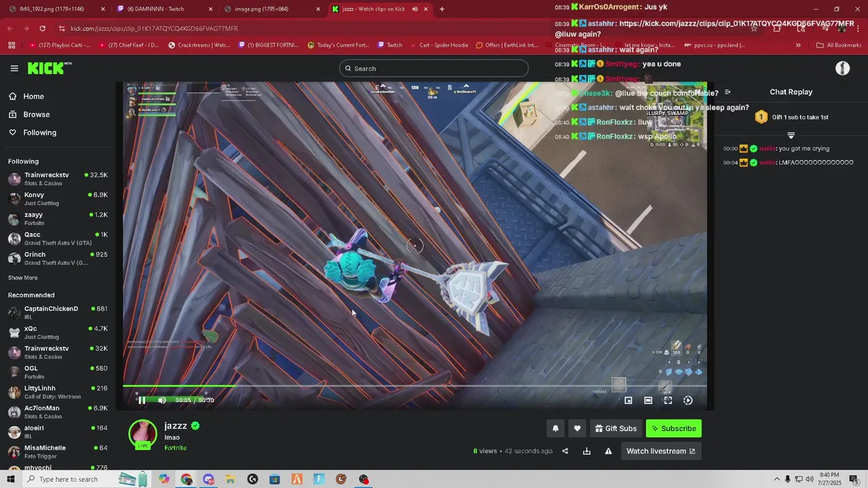Toggle picture-in-picture mode in player

pos(629,401)
